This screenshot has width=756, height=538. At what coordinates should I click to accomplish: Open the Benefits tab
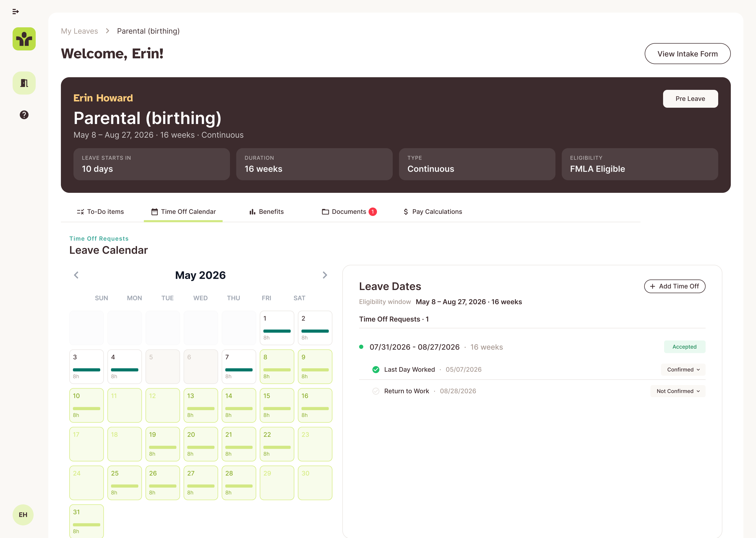[266, 212]
